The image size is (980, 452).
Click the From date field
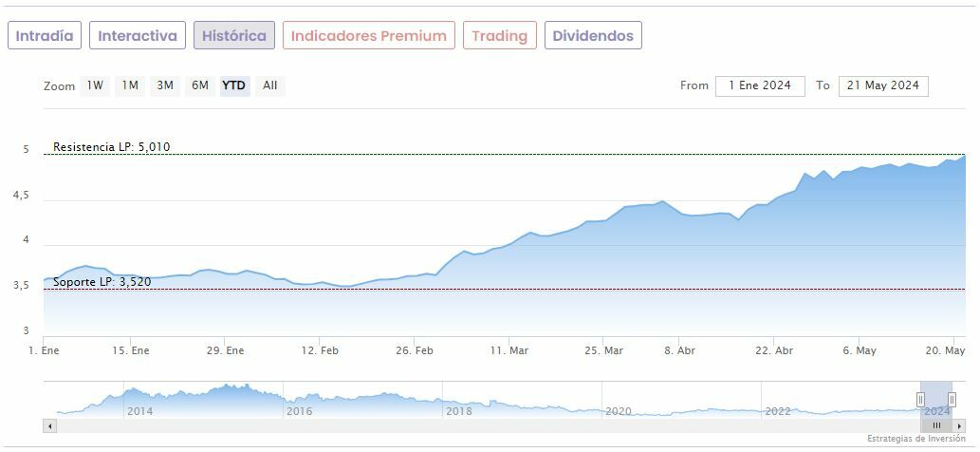tap(759, 85)
